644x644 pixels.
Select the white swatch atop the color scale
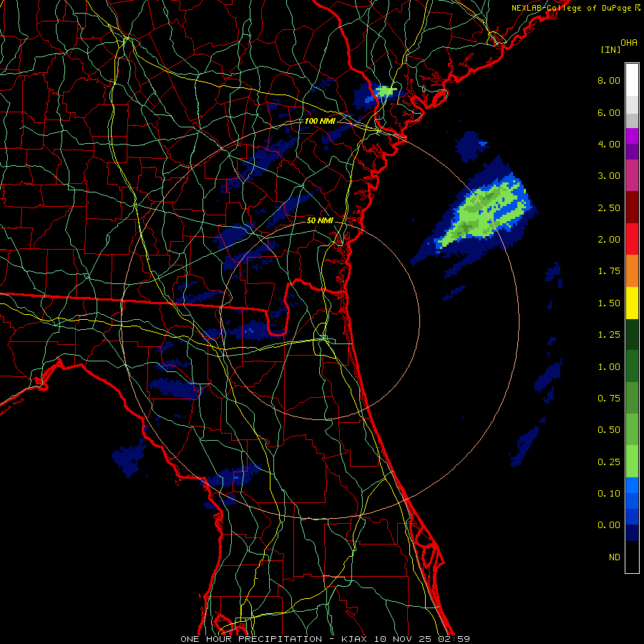coord(632,80)
